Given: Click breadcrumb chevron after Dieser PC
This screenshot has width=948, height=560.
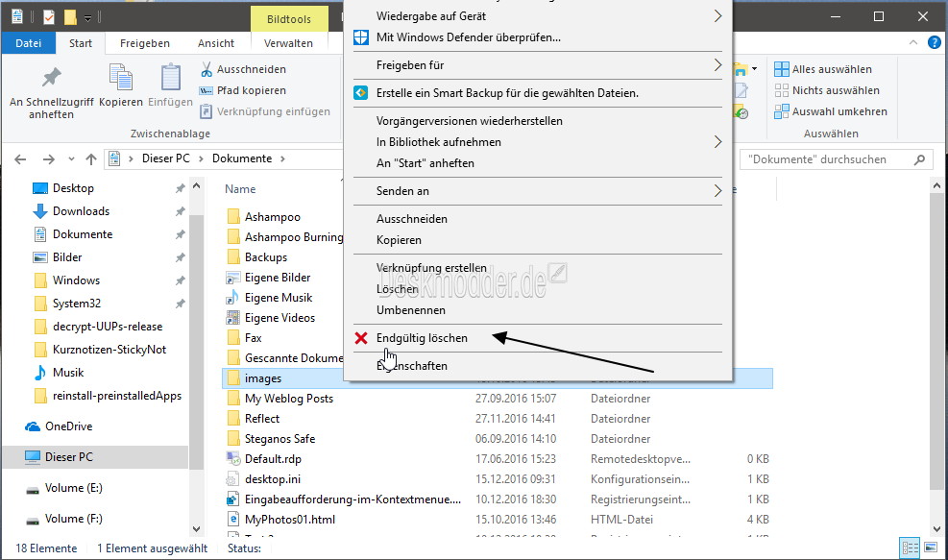Looking at the screenshot, I should pos(201,159).
